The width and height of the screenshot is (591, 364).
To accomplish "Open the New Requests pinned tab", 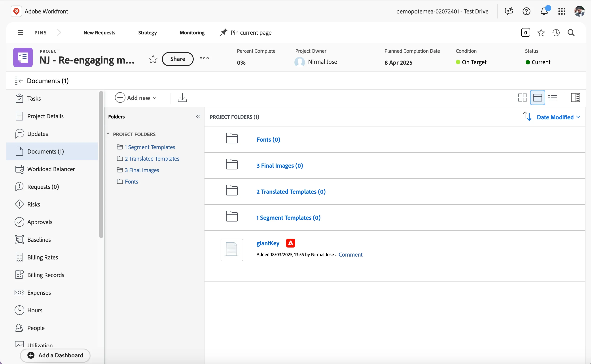I will [x=99, y=32].
